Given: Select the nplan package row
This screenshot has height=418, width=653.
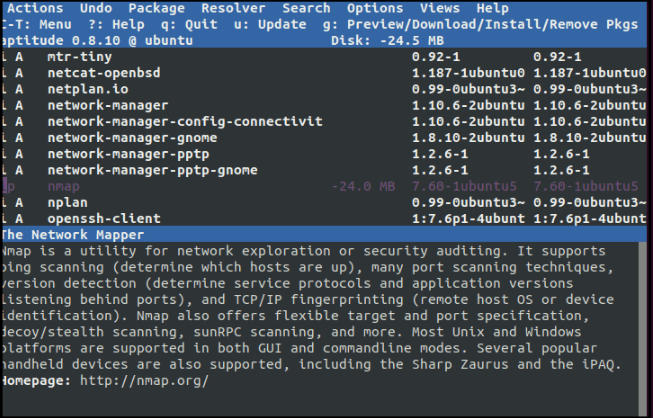Looking at the screenshot, I should [x=68, y=202].
